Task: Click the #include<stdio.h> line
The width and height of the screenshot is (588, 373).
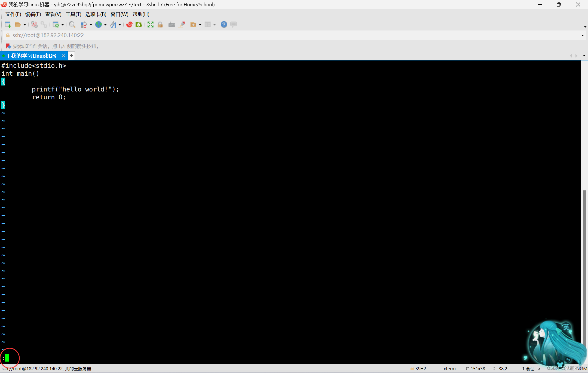Action: 34,66
